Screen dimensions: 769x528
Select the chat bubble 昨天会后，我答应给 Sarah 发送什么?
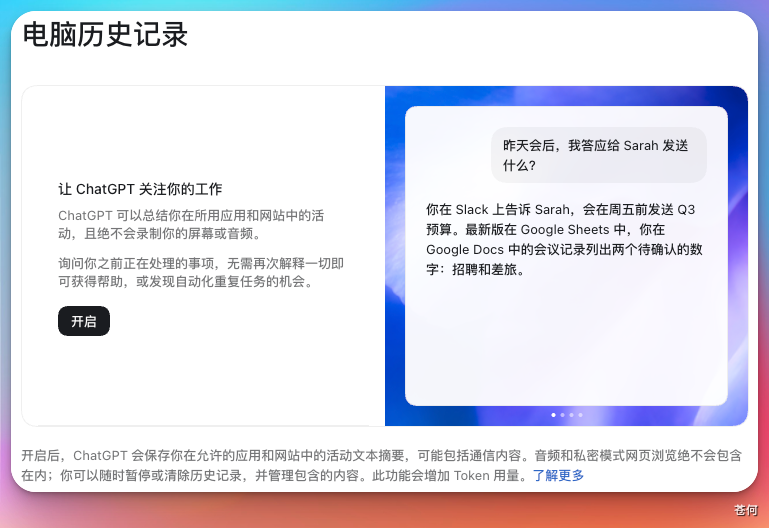[x=599, y=155]
